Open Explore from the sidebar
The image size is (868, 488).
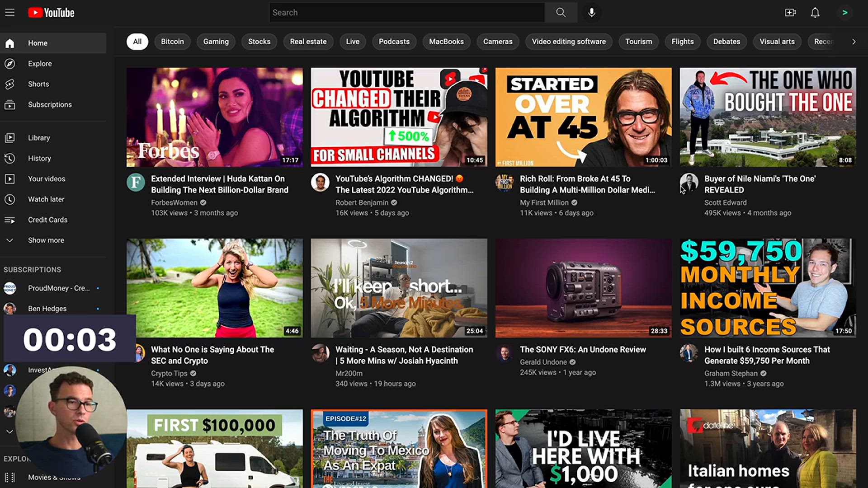click(53, 64)
